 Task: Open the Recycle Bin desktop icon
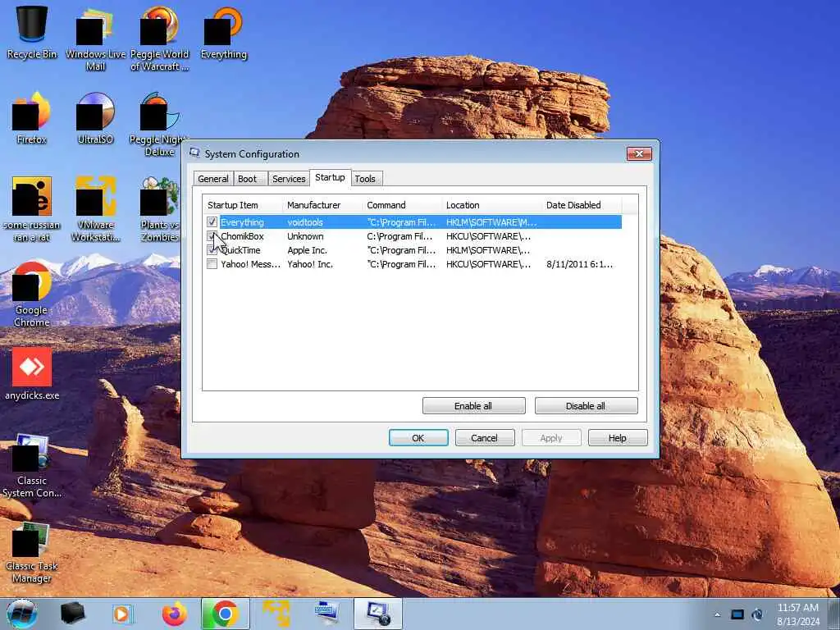tap(32, 31)
